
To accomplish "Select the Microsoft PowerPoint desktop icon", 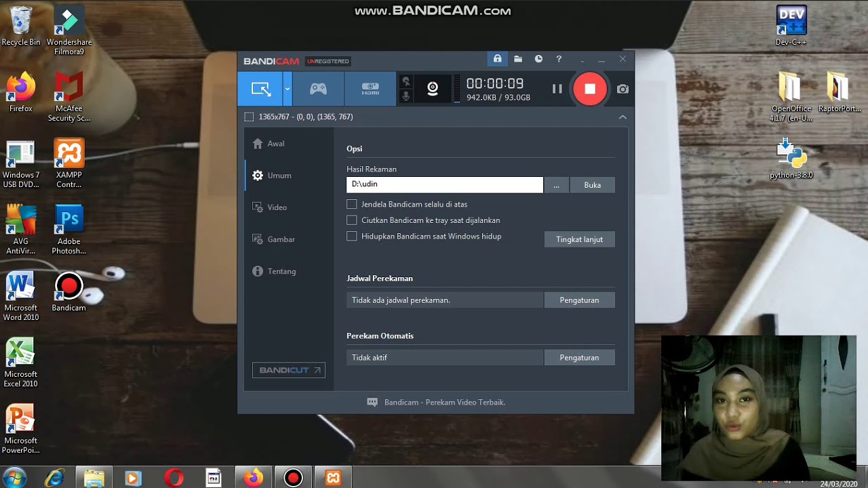I will tap(21, 429).
